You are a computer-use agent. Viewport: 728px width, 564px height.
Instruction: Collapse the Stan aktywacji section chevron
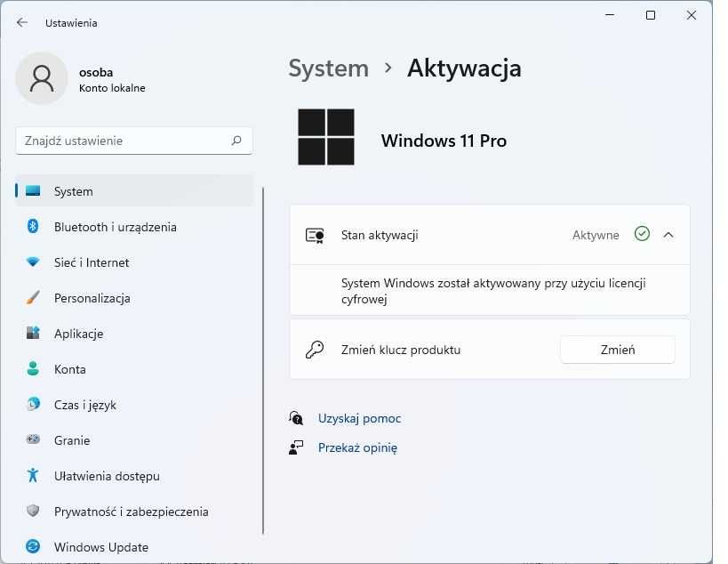pyautogui.click(x=668, y=235)
